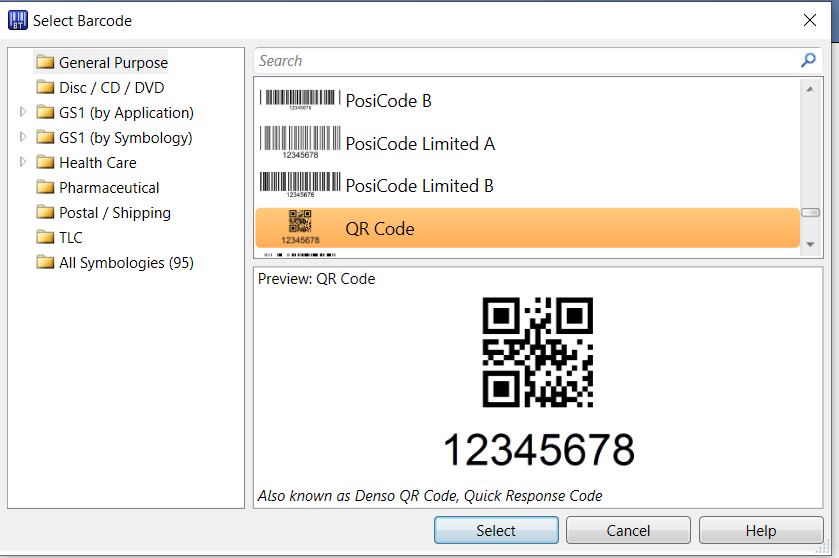Select the QR Code list entry label

pos(380,228)
